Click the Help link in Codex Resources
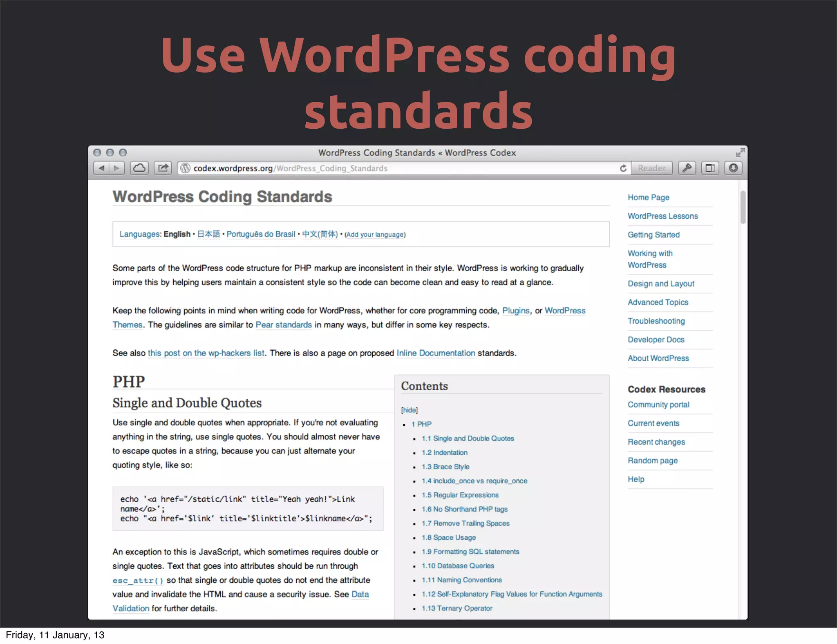This screenshot has height=644, width=837. click(x=636, y=479)
